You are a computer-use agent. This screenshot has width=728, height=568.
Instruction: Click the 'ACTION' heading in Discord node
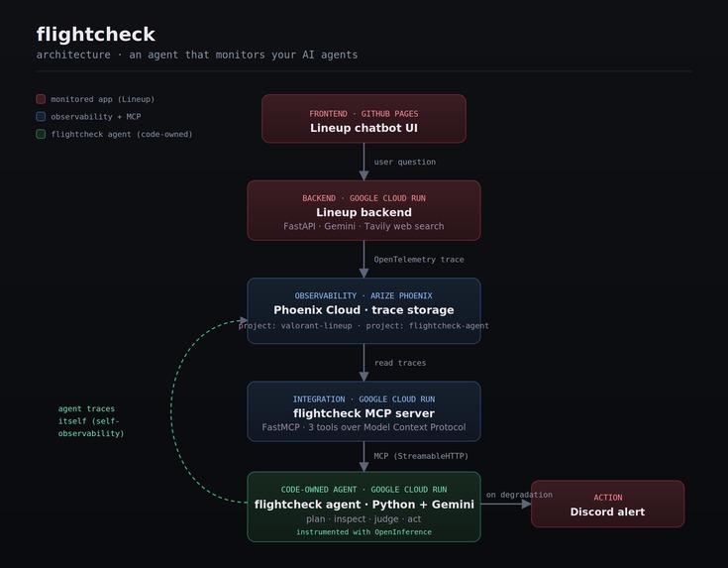pos(608,498)
